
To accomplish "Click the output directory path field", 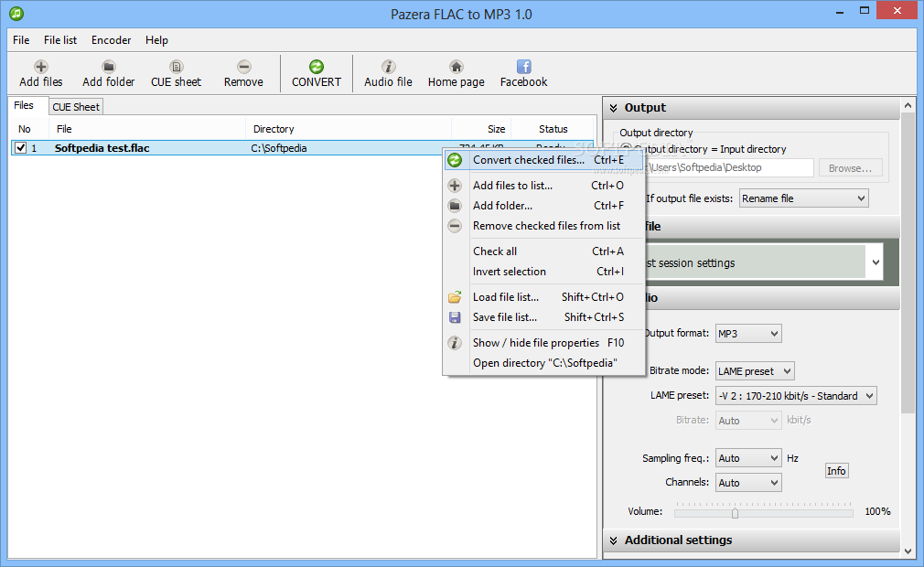I will click(x=729, y=167).
